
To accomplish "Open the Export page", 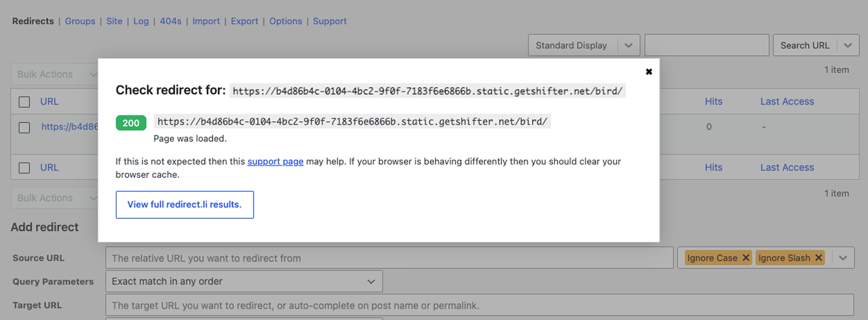I will (x=245, y=21).
